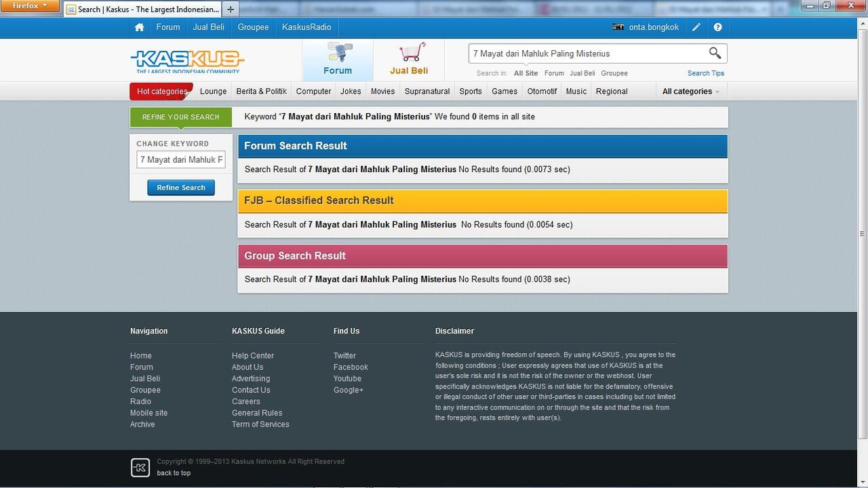Open Google+ link in Find Us
Screen dimensions: 868x488
tap(349, 390)
